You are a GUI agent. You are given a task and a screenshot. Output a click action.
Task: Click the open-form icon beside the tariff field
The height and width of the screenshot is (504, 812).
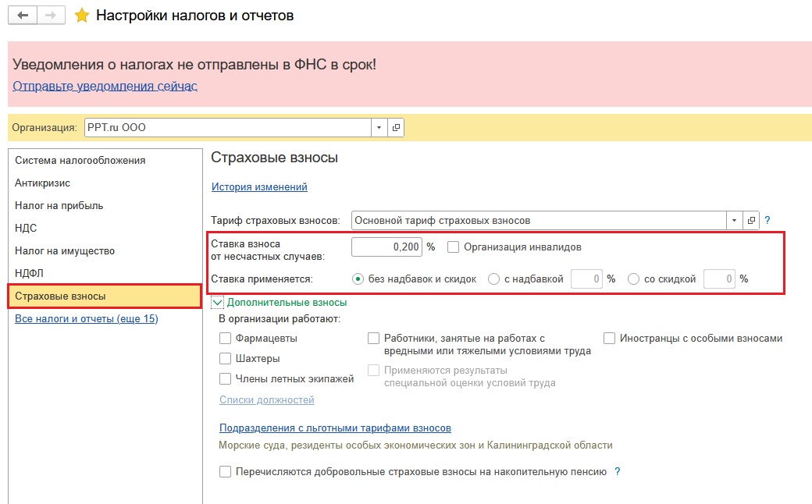[x=750, y=220]
